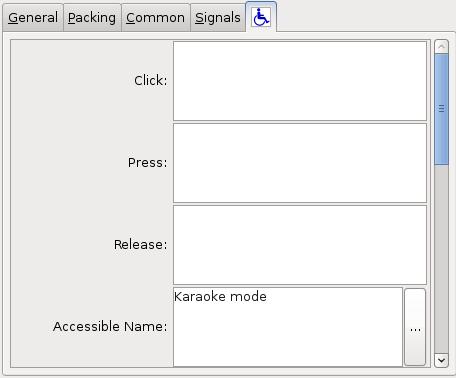Screen dimensions: 456x378
Task: Click the ellipsis button beside Accessible Name
Action: [x=415, y=327]
